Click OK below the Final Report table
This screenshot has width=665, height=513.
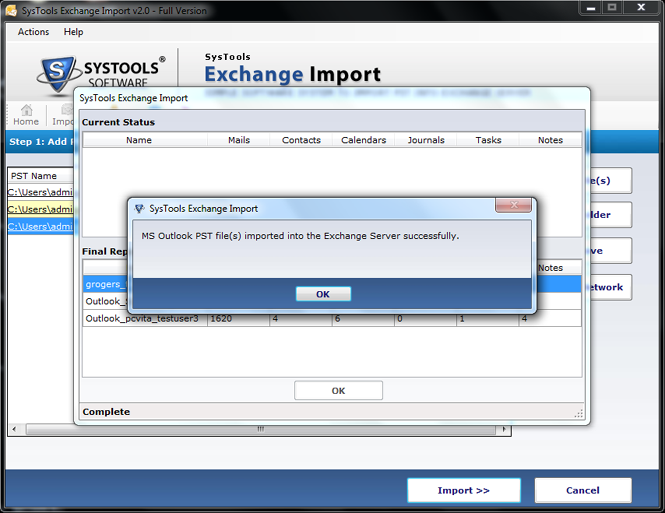338,390
